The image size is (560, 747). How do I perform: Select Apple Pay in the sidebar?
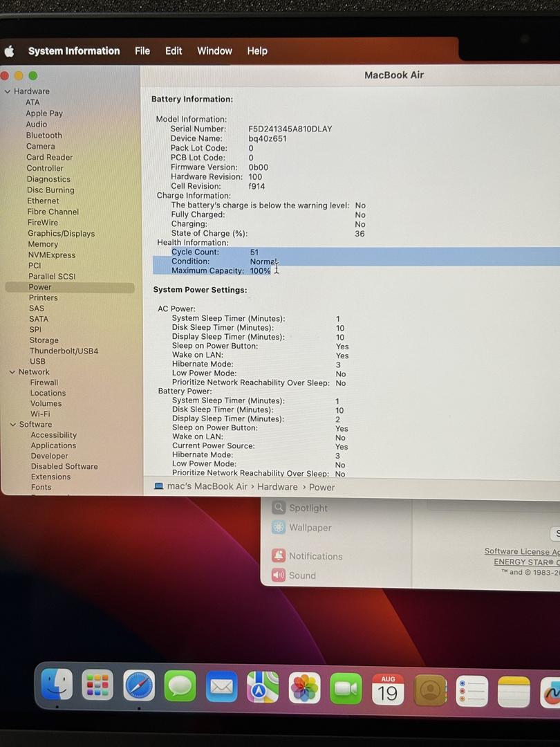(44, 113)
